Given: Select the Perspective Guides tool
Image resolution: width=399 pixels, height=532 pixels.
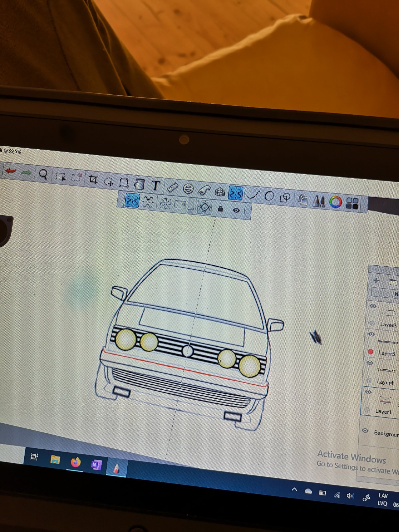Looking at the screenshot, I should pos(220,192).
